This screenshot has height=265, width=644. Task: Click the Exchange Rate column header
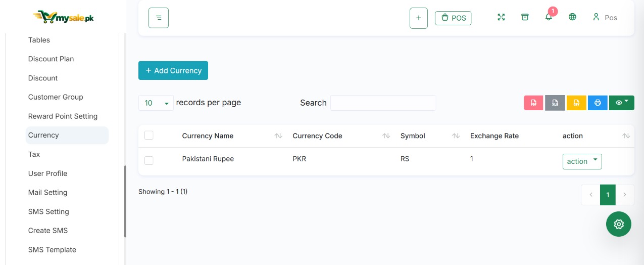click(494, 136)
